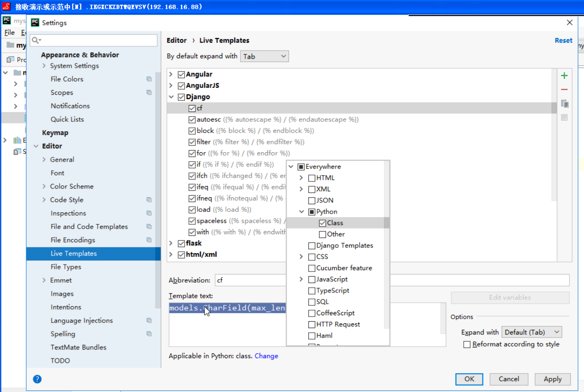Open the 'By default expand with' dropdown
584x392 pixels.
pyautogui.click(x=264, y=56)
